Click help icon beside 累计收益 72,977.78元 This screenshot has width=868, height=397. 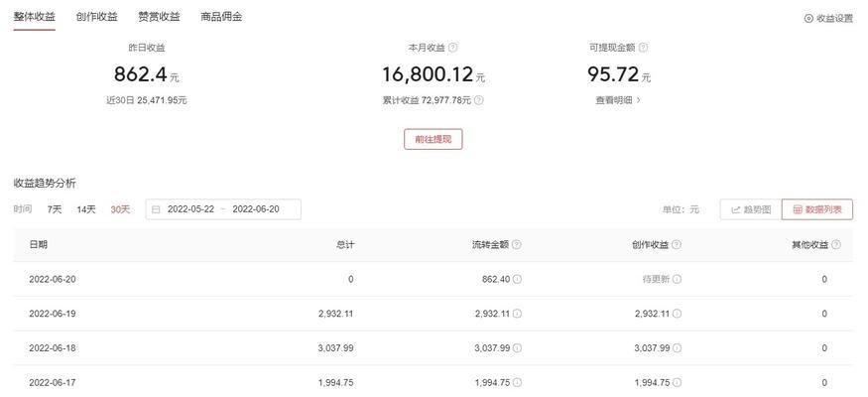[x=479, y=100]
